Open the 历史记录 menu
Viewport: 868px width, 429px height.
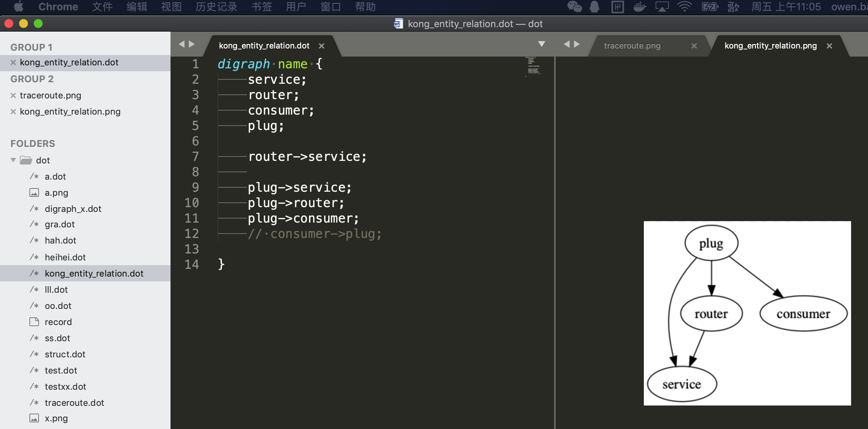[216, 7]
